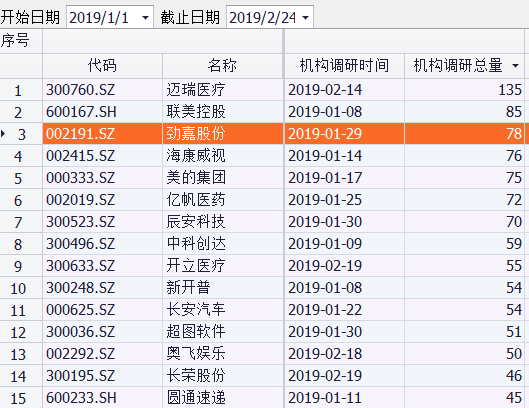This screenshot has height=408, width=529.
Task: Click the name 劲嘉股份
Action: pyautogui.click(x=196, y=134)
